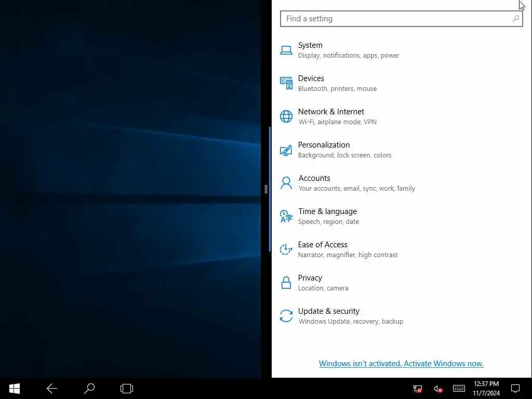Open Task View on the taskbar
This screenshot has height=399, width=532.
click(127, 389)
